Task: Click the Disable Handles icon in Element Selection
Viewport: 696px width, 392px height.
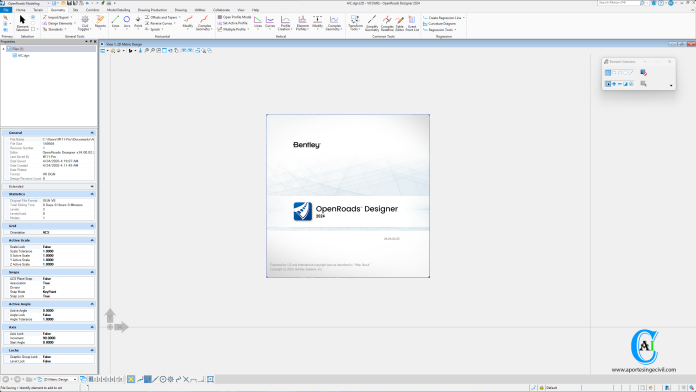Action: click(643, 72)
